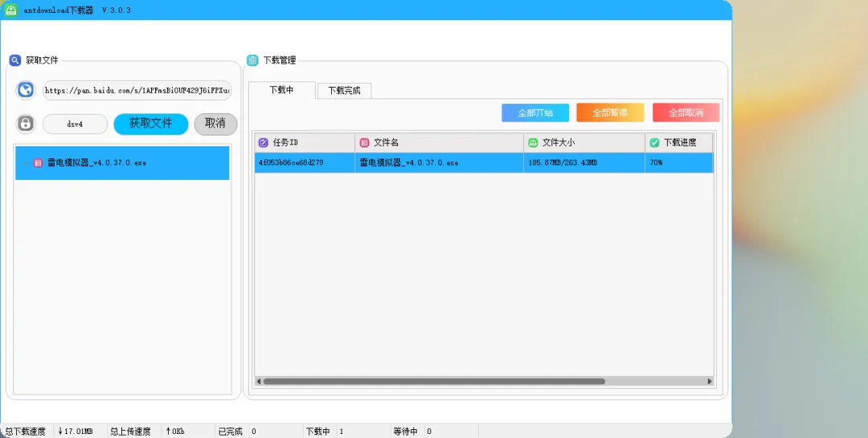Click the upload arrow icon next to 0Kb
The image size is (868, 438).
168,432
